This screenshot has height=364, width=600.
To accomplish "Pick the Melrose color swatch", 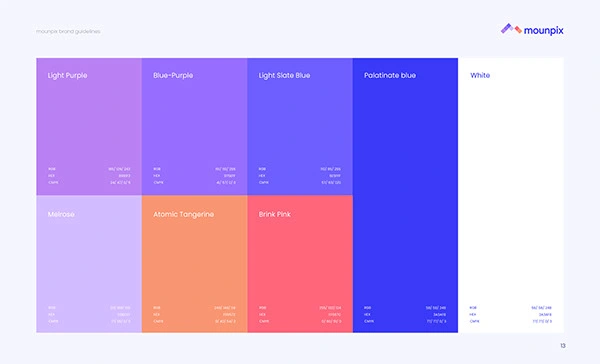I will 89,264.
